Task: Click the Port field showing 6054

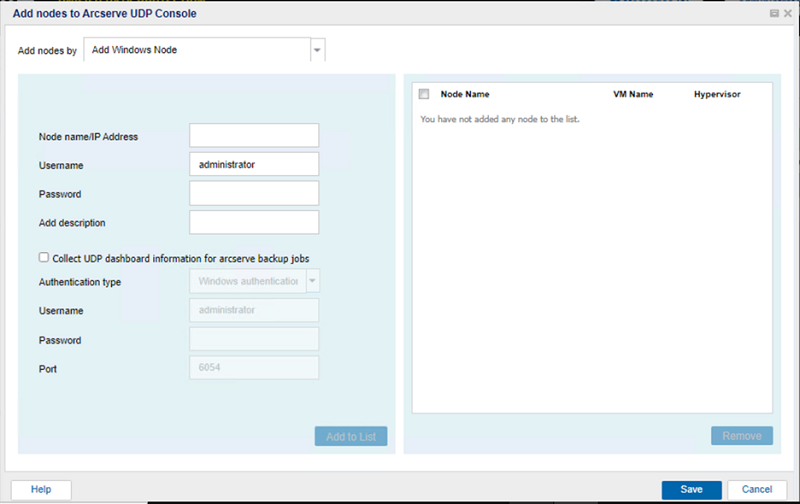Action: click(254, 368)
